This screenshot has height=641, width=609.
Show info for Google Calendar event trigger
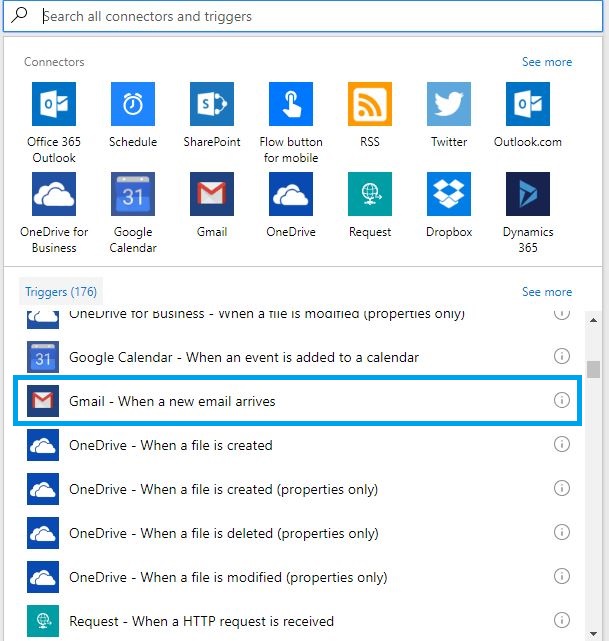coord(562,356)
